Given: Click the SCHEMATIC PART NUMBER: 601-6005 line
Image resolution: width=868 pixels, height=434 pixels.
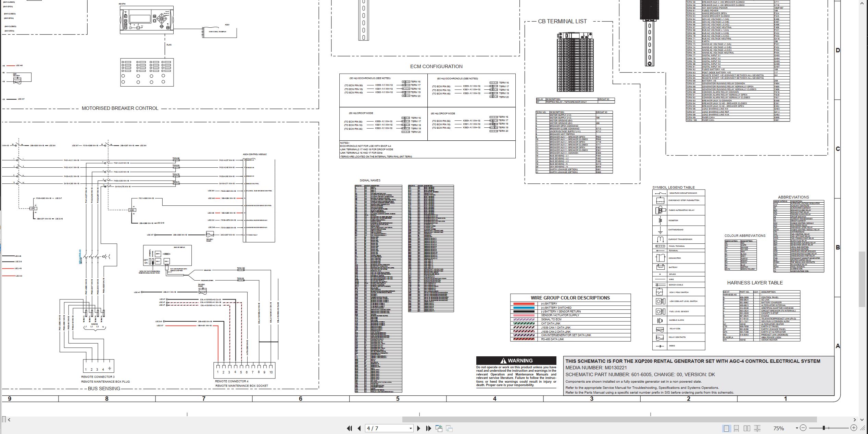Looking at the screenshot, I should pos(640,374).
